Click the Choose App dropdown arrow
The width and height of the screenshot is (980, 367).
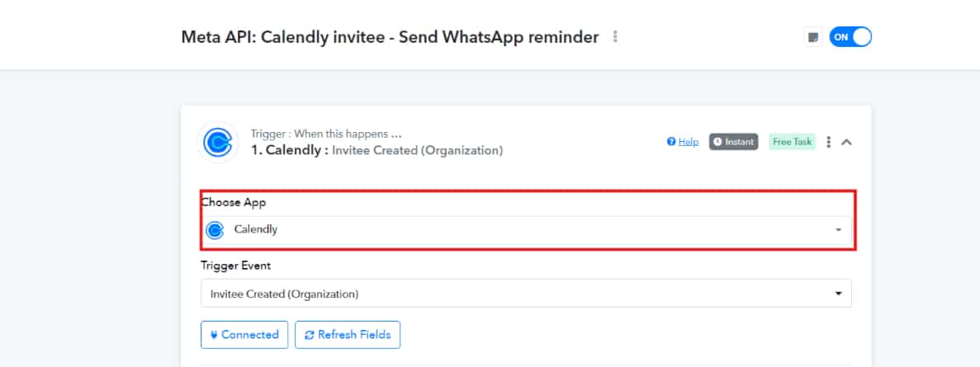click(x=839, y=230)
